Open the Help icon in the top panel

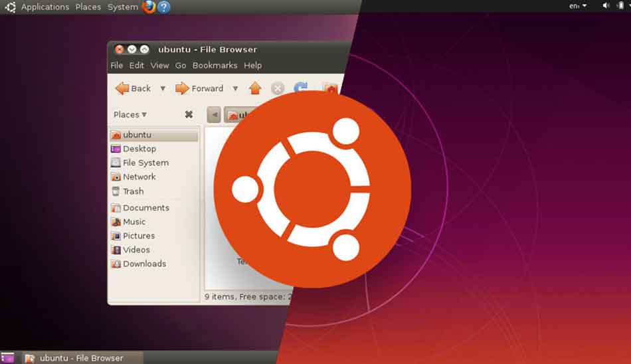click(x=164, y=7)
